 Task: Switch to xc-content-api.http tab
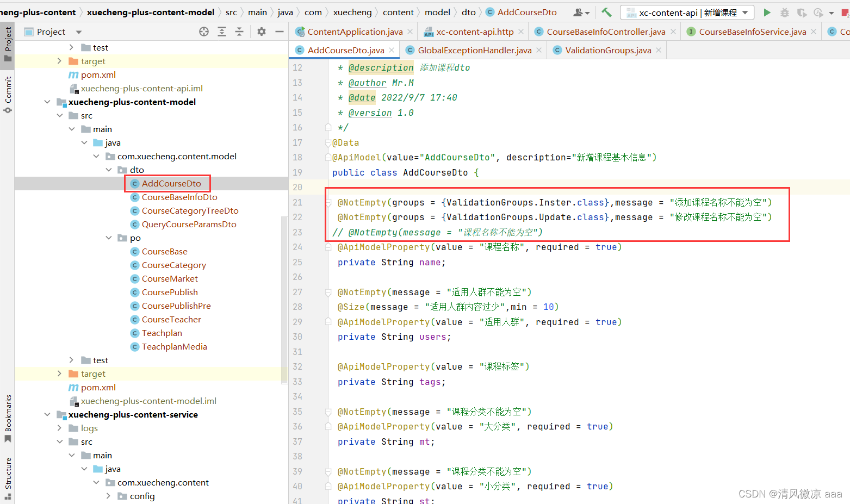[x=474, y=32]
